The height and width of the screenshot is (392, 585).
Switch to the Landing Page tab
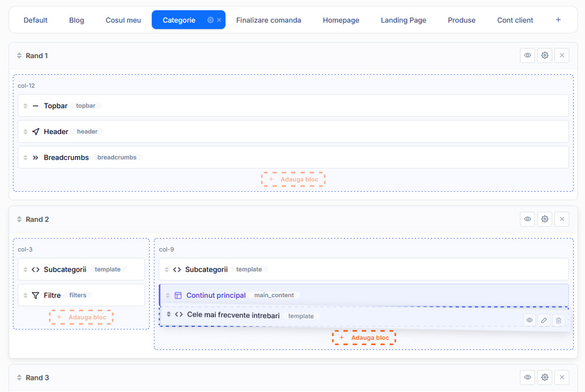403,20
